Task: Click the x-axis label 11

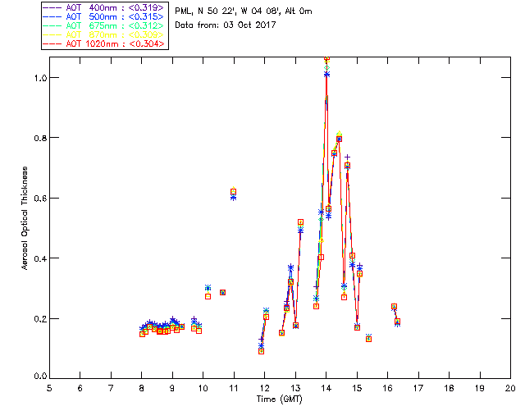Action: (x=234, y=388)
